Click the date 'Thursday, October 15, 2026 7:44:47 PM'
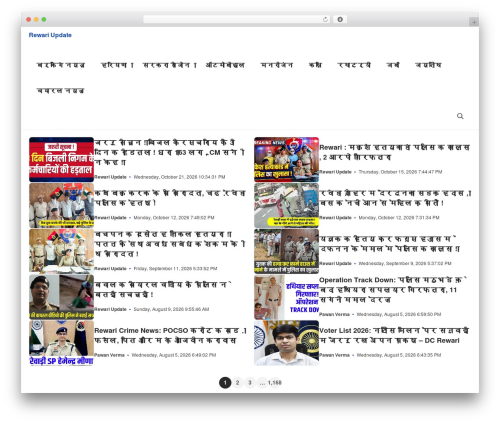This screenshot has height=423, width=500. (x=400, y=172)
